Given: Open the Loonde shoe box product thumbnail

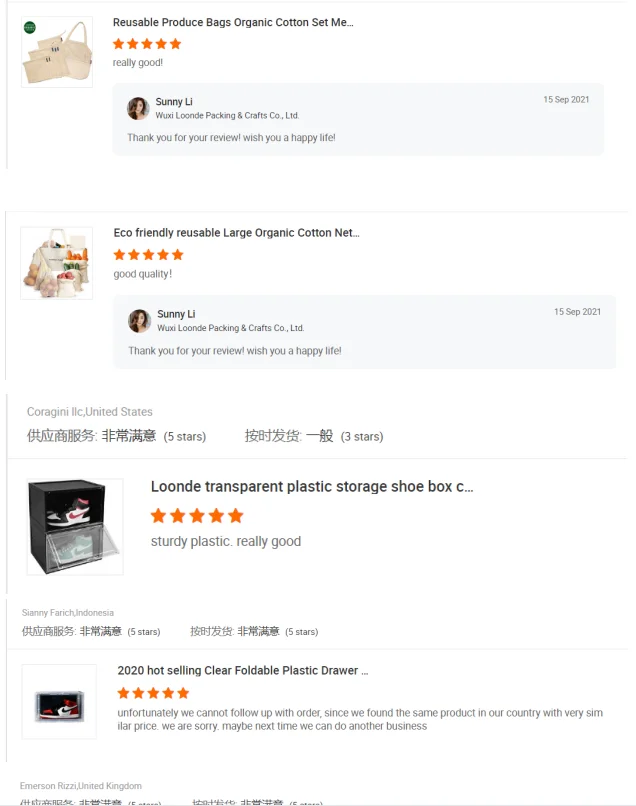Looking at the screenshot, I should click(x=75, y=527).
